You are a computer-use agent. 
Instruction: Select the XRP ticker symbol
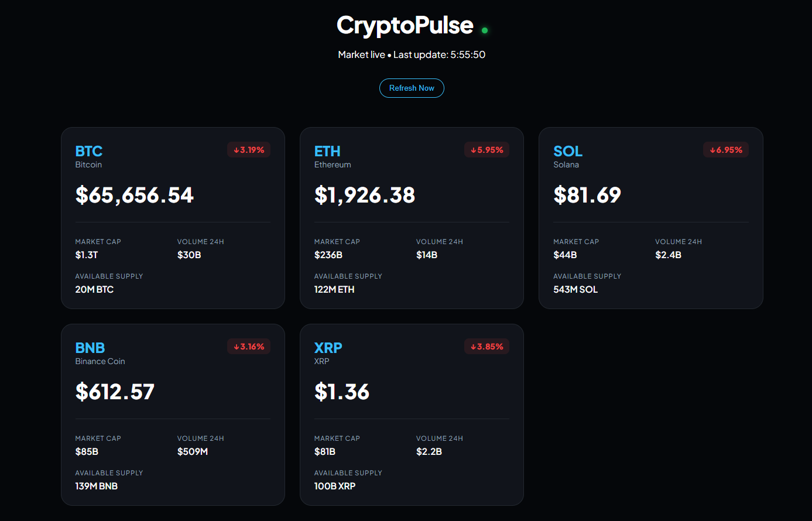tap(328, 348)
